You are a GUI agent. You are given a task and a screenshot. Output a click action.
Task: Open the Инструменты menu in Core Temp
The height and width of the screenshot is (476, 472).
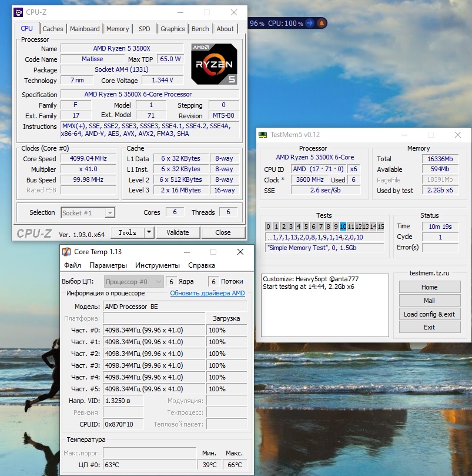[158, 265]
